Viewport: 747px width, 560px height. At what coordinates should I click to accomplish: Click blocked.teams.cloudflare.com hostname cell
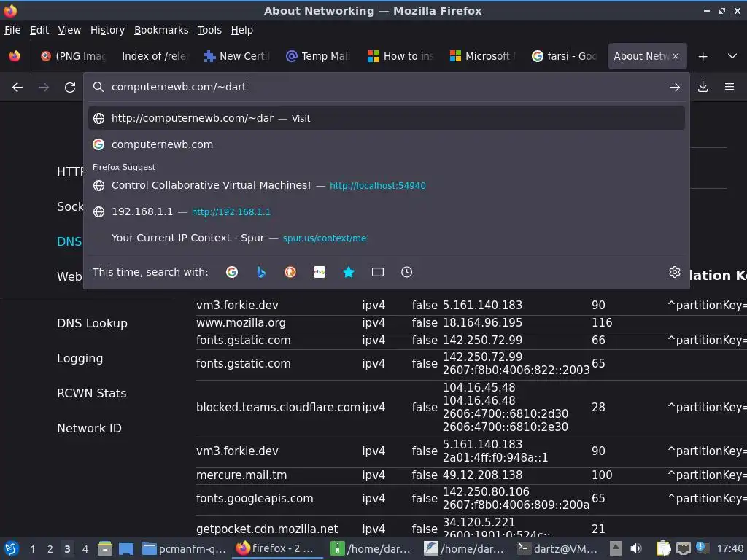click(278, 407)
